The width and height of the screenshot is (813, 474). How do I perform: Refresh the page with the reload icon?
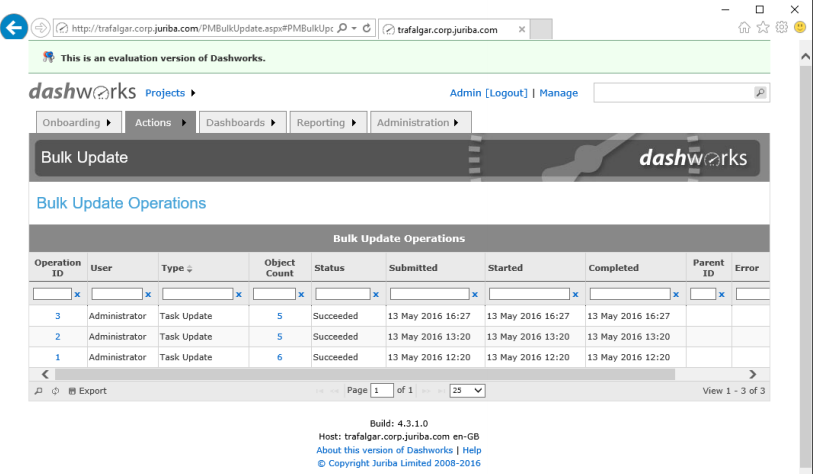pyautogui.click(x=367, y=28)
